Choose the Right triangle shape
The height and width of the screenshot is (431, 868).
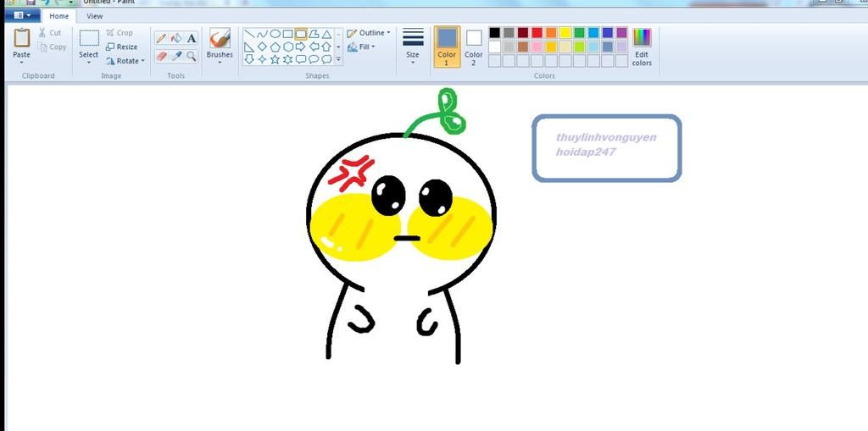pos(250,47)
